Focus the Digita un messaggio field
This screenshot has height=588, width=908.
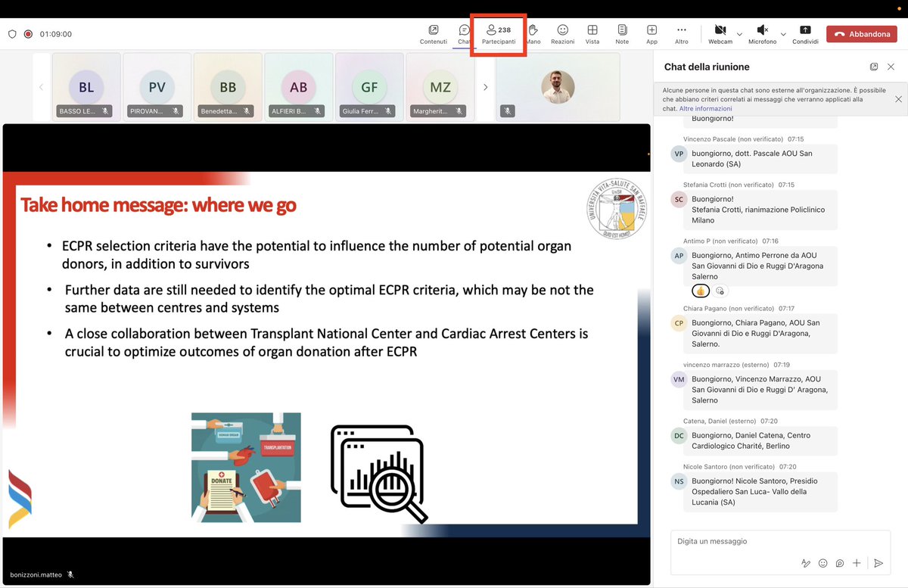[779, 542]
